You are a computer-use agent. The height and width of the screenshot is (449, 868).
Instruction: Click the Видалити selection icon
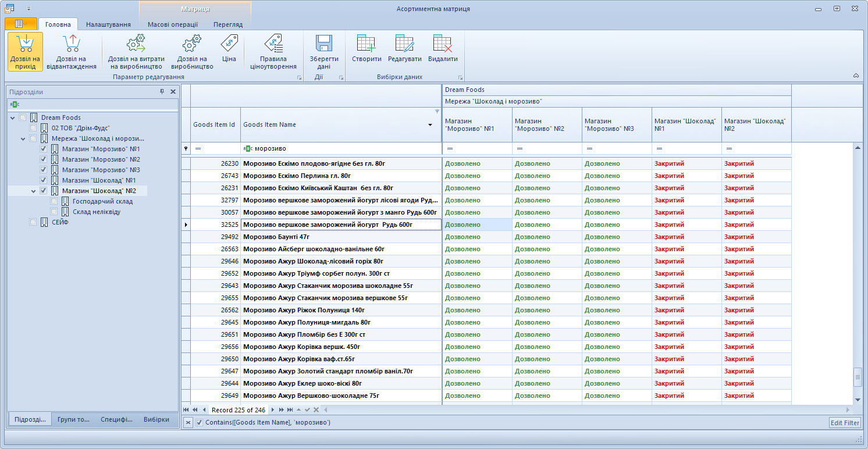(x=443, y=45)
